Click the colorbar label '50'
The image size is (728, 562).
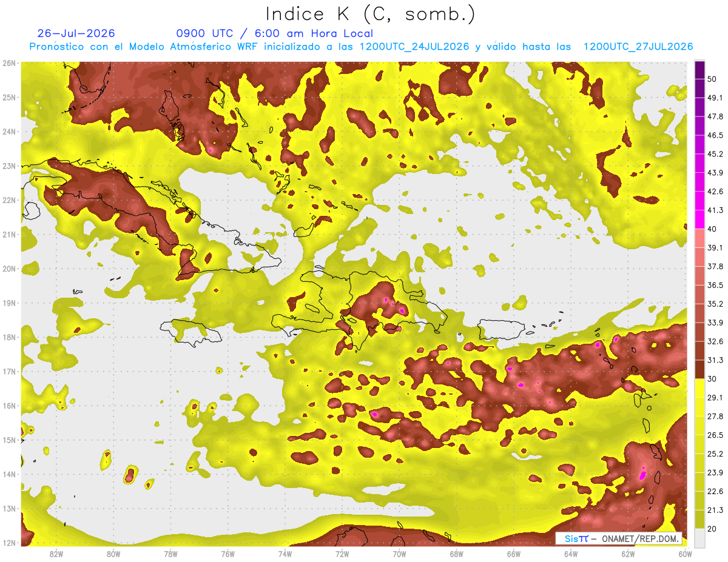713,79
